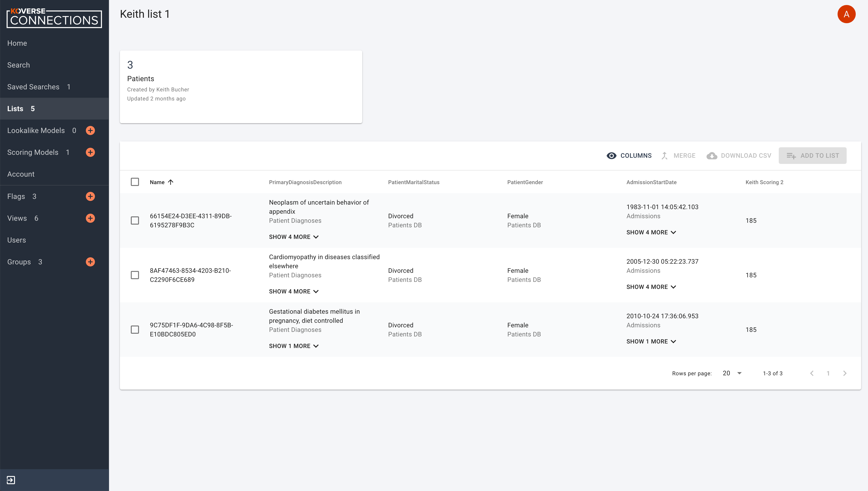Open the Rows per page dropdown
The height and width of the screenshot is (491, 868).
732,373
